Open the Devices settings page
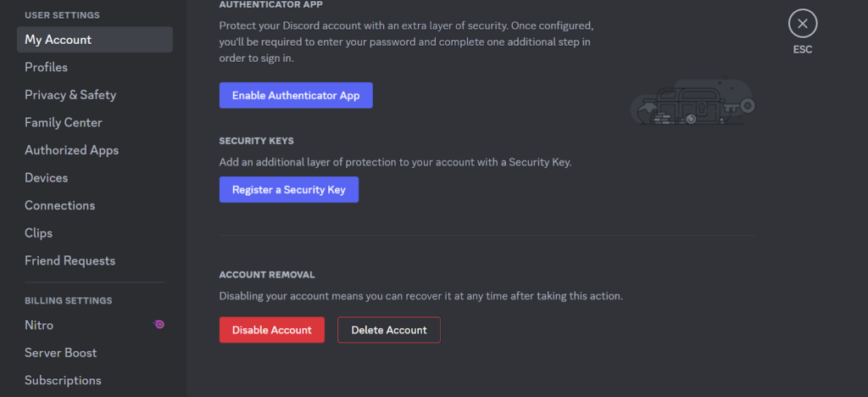This screenshot has width=868, height=397. pyautogui.click(x=47, y=177)
